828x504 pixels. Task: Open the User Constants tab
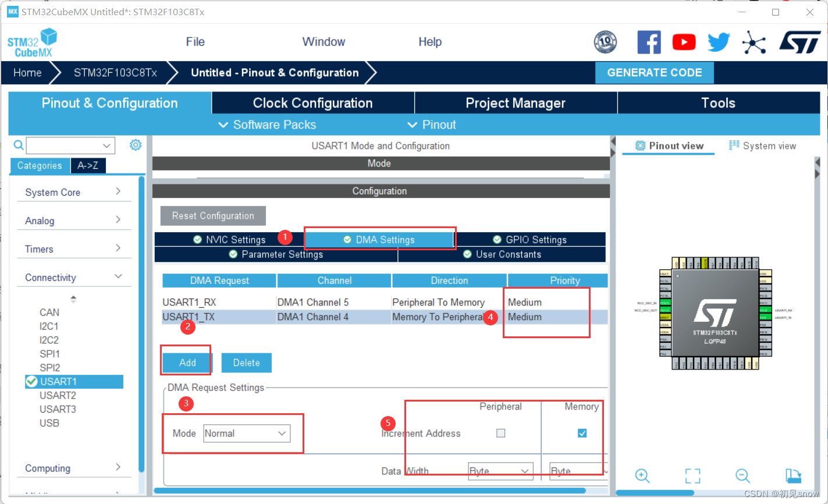pyautogui.click(x=502, y=254)
